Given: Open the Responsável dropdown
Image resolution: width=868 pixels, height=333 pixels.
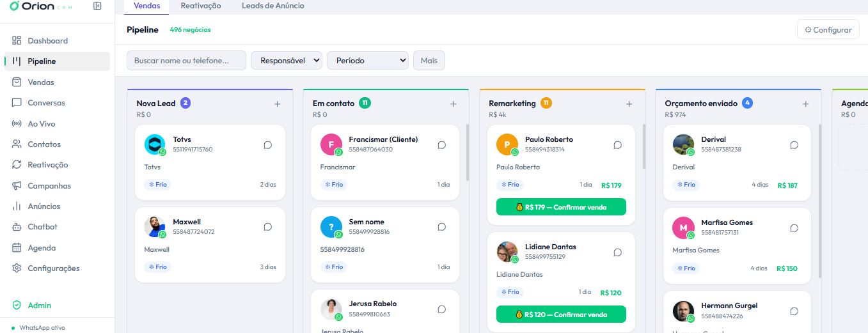Looking at the screenshot, I should pos(287,61).
